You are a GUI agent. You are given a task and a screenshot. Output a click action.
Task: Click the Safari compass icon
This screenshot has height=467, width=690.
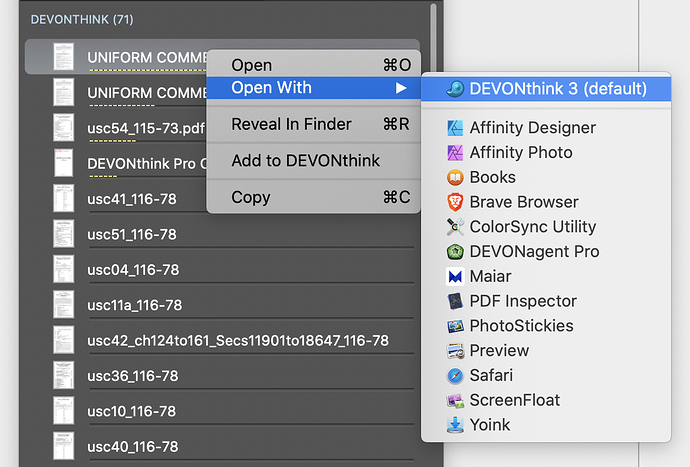tap(455, 375)
